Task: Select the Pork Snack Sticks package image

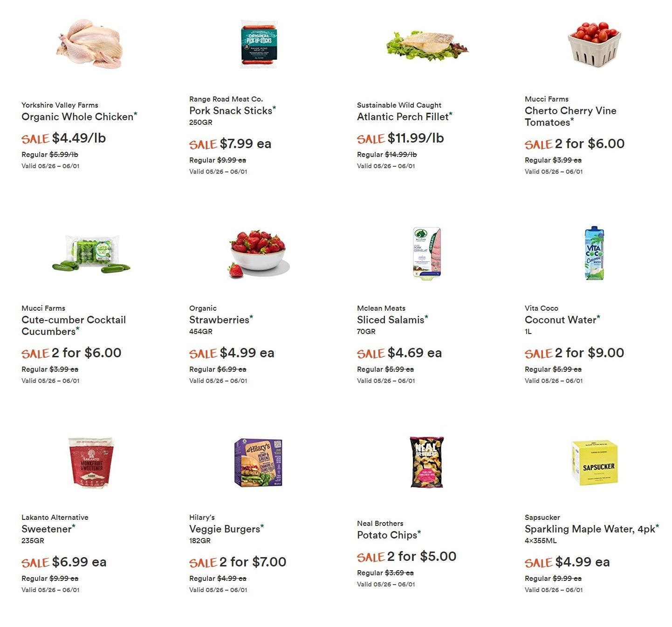Action: click(259, 44)
